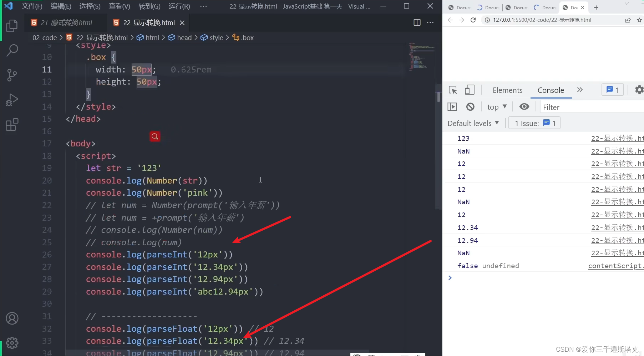Bookmark the current page with the star

640,20
